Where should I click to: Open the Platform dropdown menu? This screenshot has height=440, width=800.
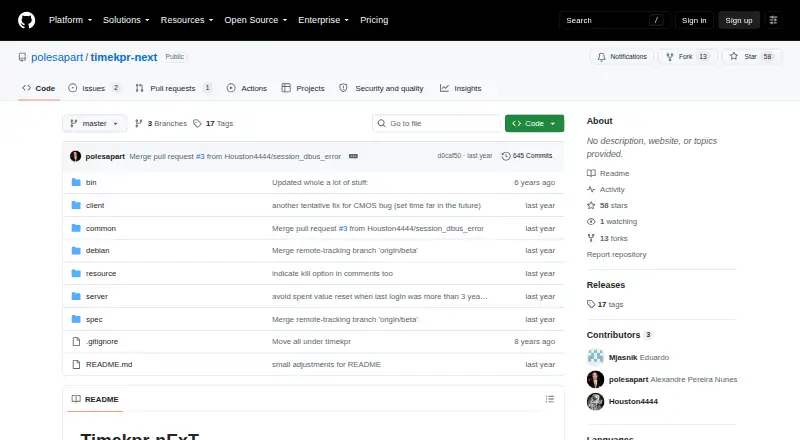70,20
